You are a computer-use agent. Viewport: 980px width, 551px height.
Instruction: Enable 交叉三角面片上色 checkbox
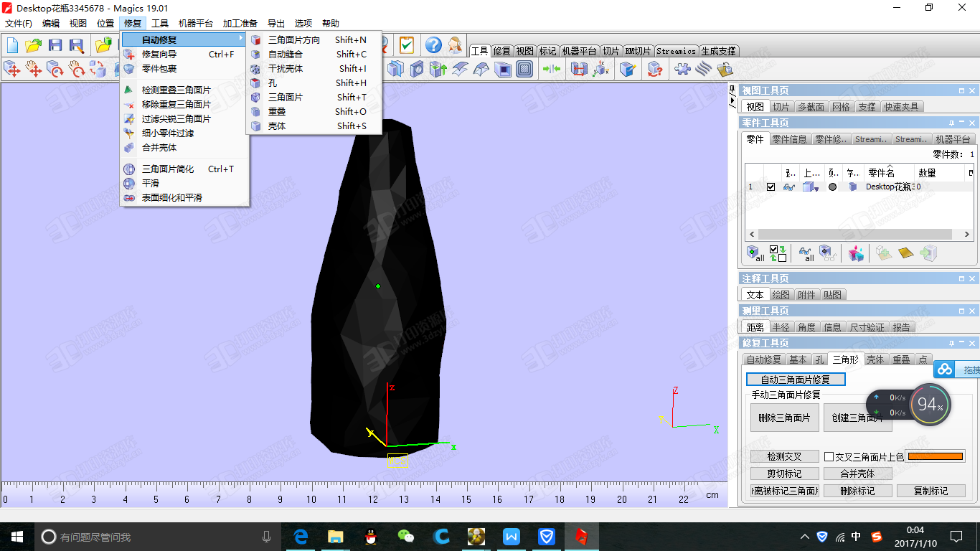tap(829, 456)
